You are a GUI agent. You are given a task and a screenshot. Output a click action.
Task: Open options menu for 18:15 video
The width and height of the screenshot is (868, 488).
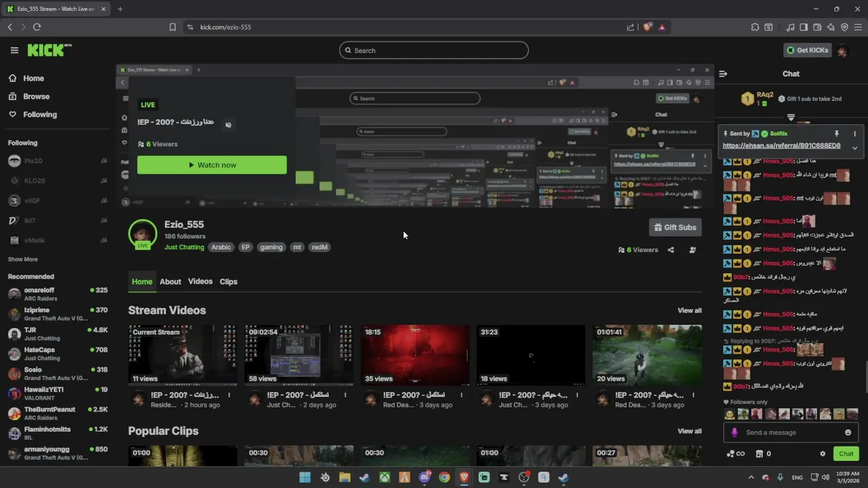pos(462,395)
